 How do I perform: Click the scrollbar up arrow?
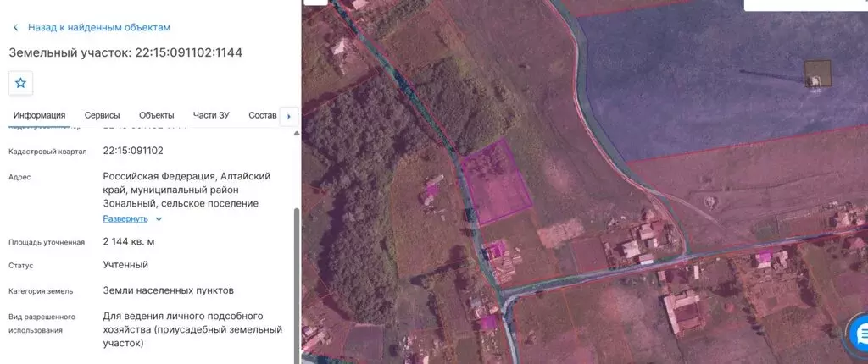tap(296, 133)
